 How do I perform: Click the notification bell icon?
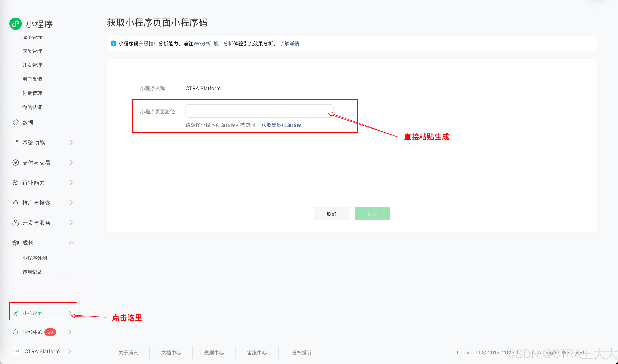point(15,332)
